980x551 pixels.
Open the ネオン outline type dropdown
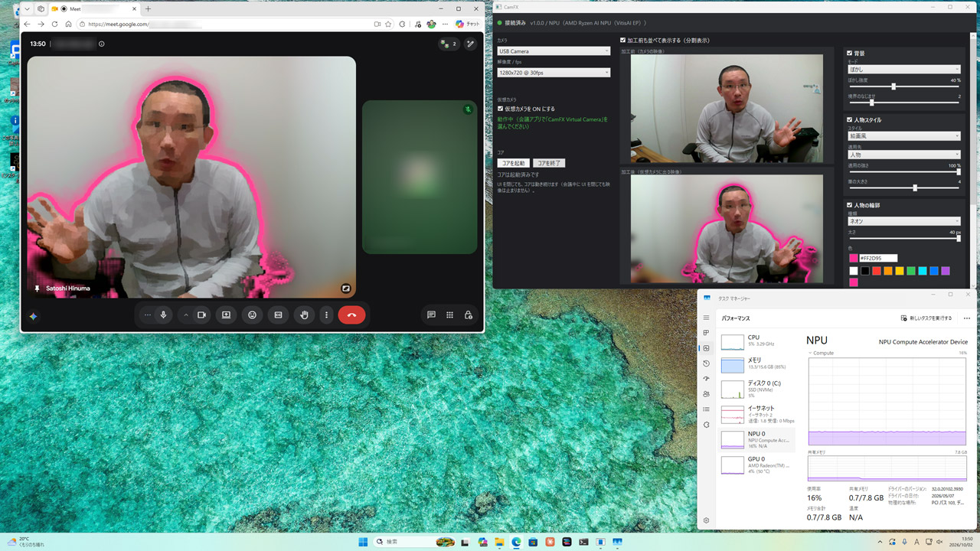[903, 221]
